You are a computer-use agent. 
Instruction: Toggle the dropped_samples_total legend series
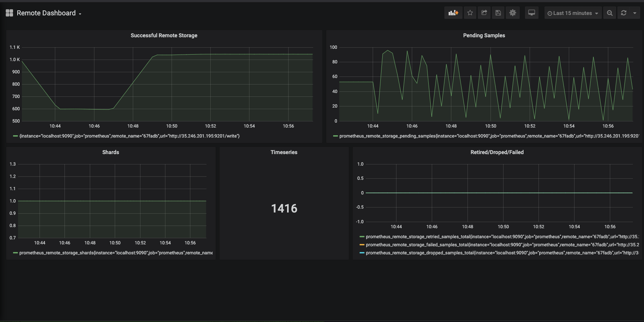[502, 253]
